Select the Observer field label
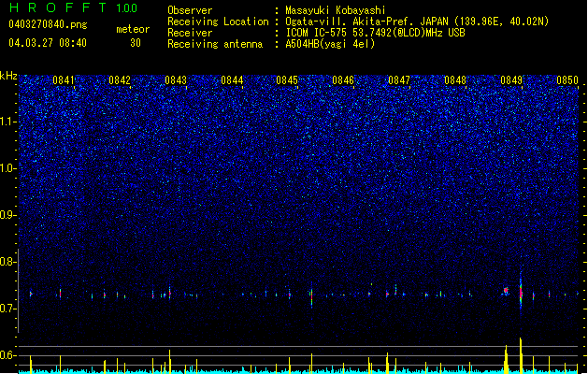Viewport: 588px width, 374px height. (x=190, y=10)
